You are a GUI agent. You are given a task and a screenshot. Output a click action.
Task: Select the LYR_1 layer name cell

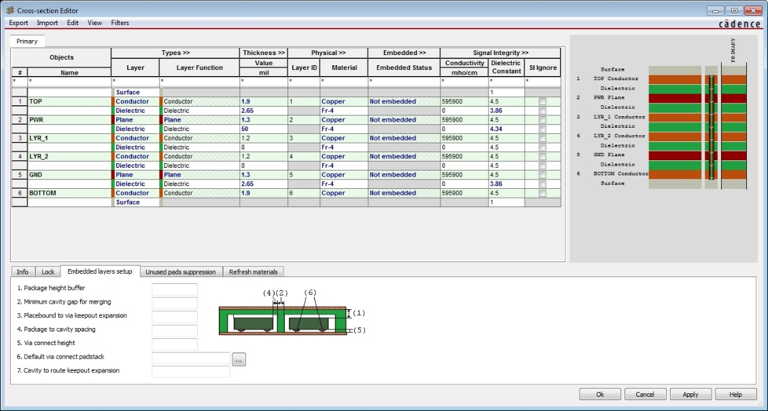[69, 138]
